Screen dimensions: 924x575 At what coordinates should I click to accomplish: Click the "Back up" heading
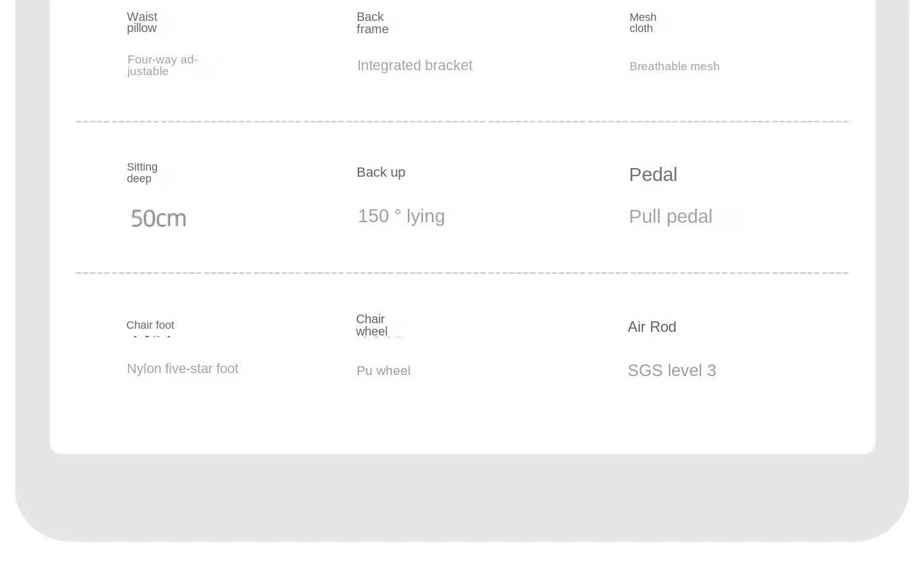coord(381,172)
